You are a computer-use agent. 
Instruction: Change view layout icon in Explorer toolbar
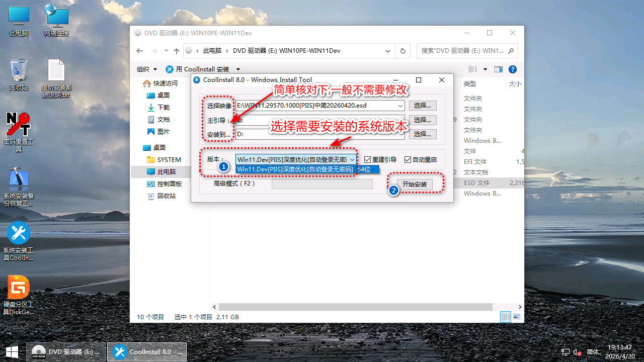coord(473,69)
